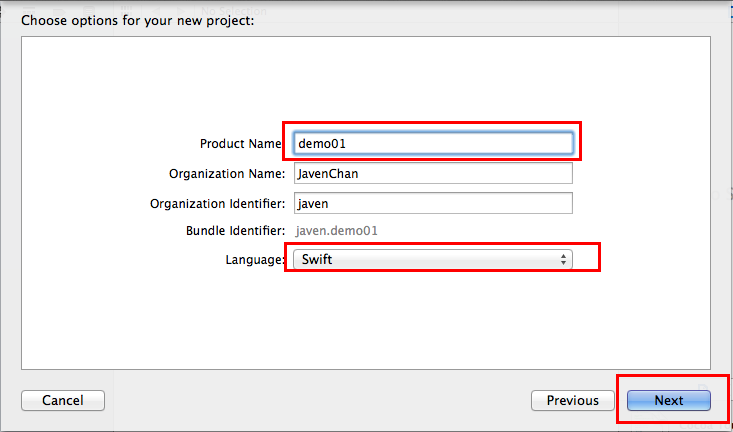This screenshot has height=432, width=733.
Task: Click the Language label
Action: pos(255,260)
